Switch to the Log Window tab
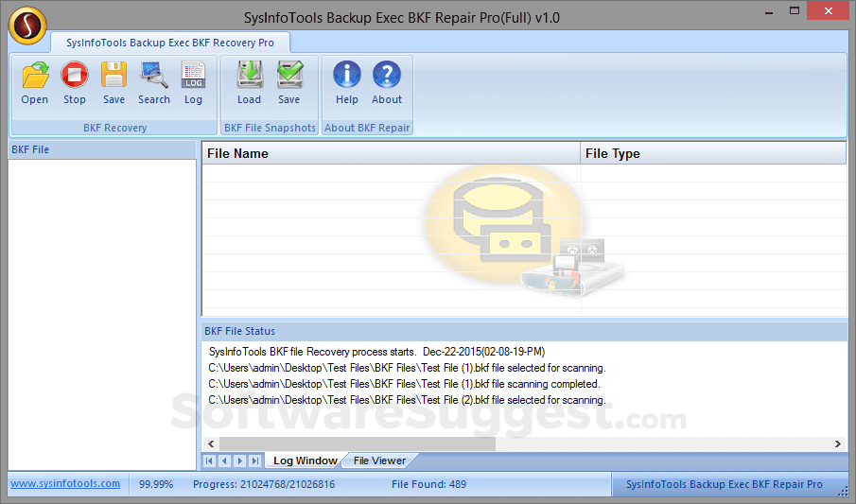856x504 pixels. (x=306, y=461)
